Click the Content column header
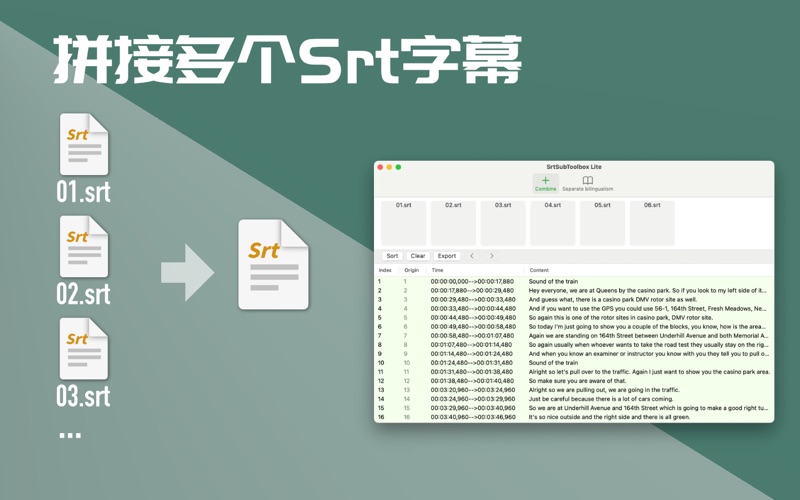The image size is (800, 500). pos(539,270)
